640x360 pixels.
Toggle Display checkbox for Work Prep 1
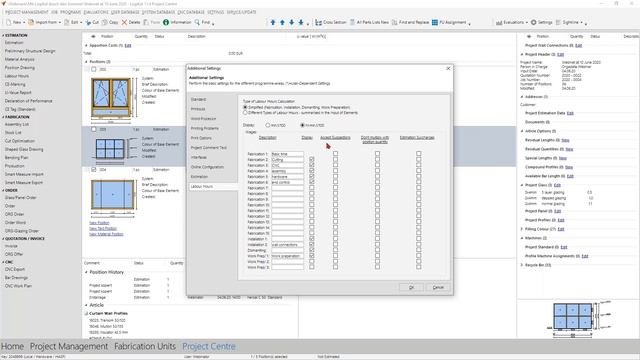[312, 256]
